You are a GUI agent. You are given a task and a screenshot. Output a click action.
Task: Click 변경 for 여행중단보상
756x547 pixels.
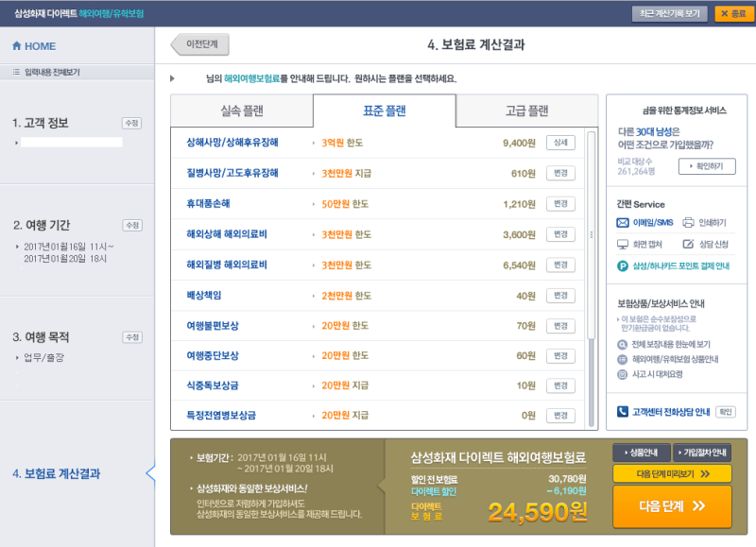point(560,355)
